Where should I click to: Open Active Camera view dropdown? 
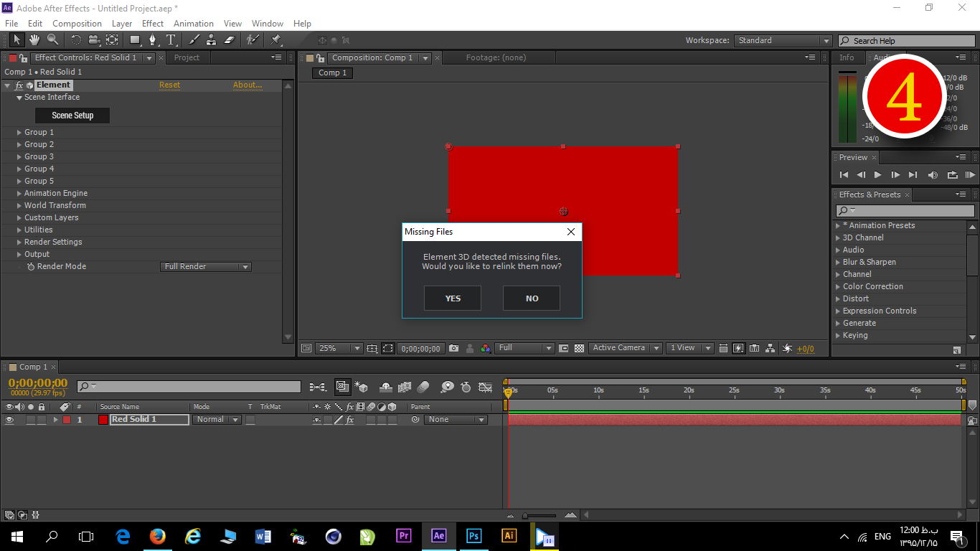click(x=625, y=348)
